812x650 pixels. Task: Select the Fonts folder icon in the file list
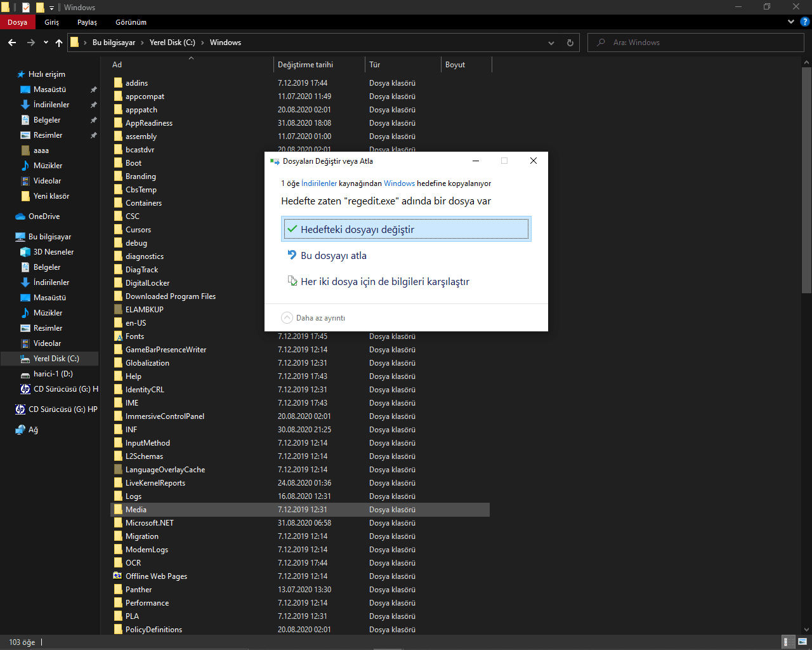[118, 336]
